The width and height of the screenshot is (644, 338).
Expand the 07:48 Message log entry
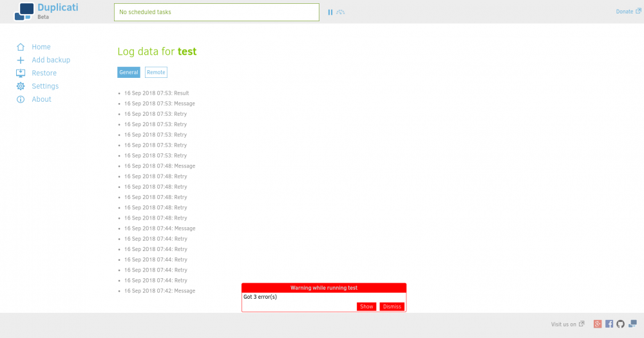[159, 166]
